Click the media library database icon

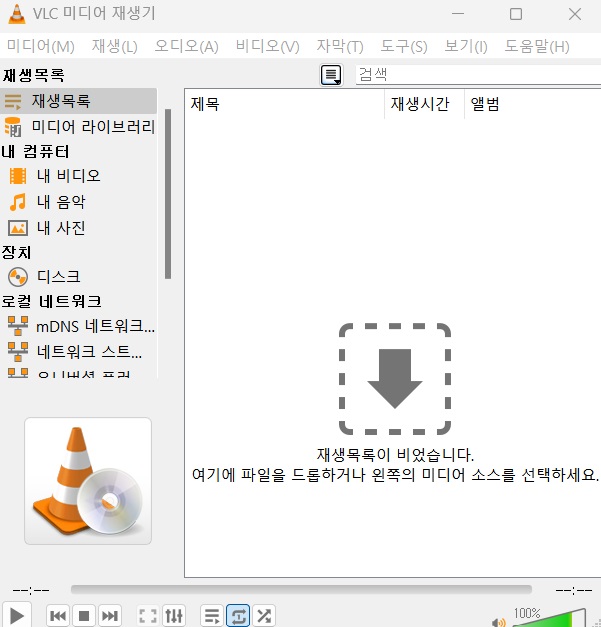pos(13,127)
